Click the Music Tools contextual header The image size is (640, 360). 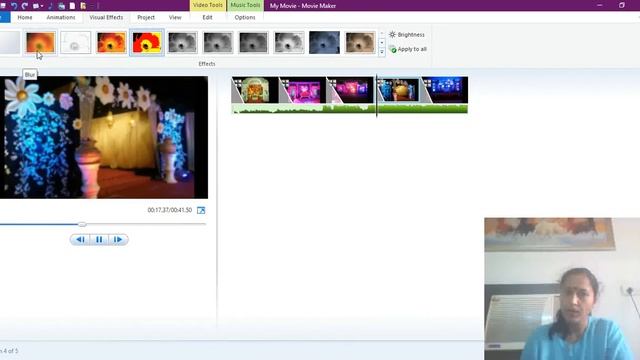pyautogui.click(x=245, y=5)
